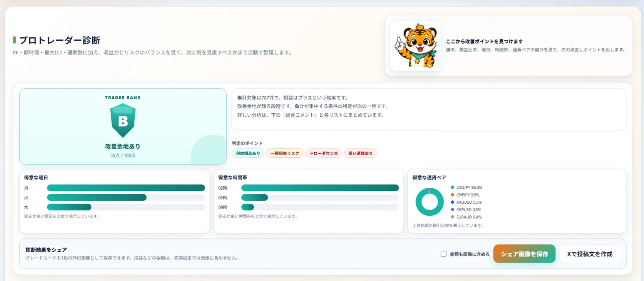Click the 得意な曜日 card title
Image resolution: width=644 pixels, height=281 pixels.
pos(36,177)
